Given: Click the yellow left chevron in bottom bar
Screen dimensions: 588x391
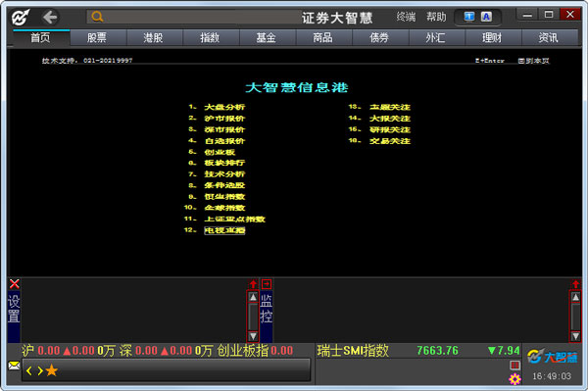Looking at the screenshot, I should tap(29, 371).
